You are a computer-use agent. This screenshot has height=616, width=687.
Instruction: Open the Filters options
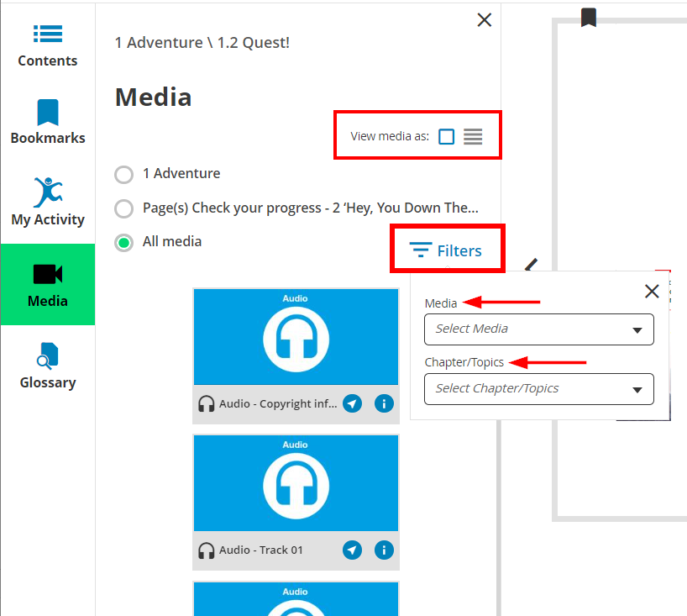tap(446, 250)
